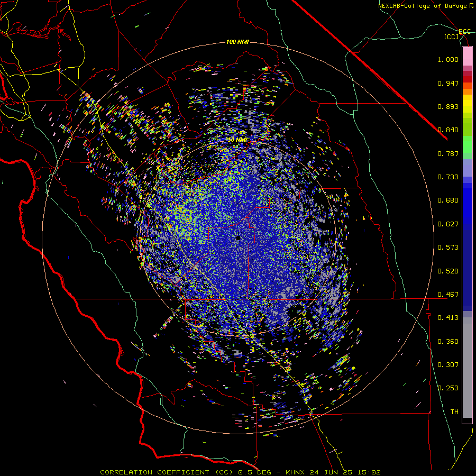Viewport: 476px width, 476px height.
Task: Click the CORRELATION COEFFICIENT (CC) title text
Action: point(166,472)
